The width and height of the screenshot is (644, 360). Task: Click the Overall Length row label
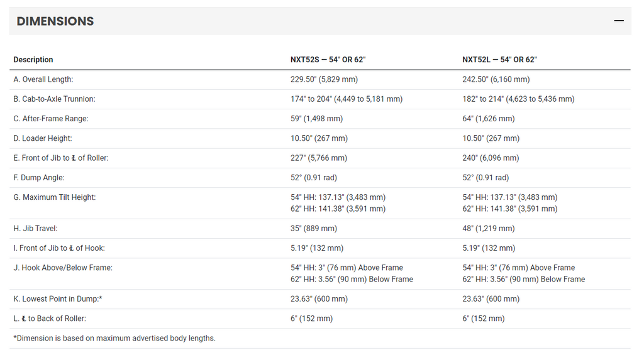[43, 79]
